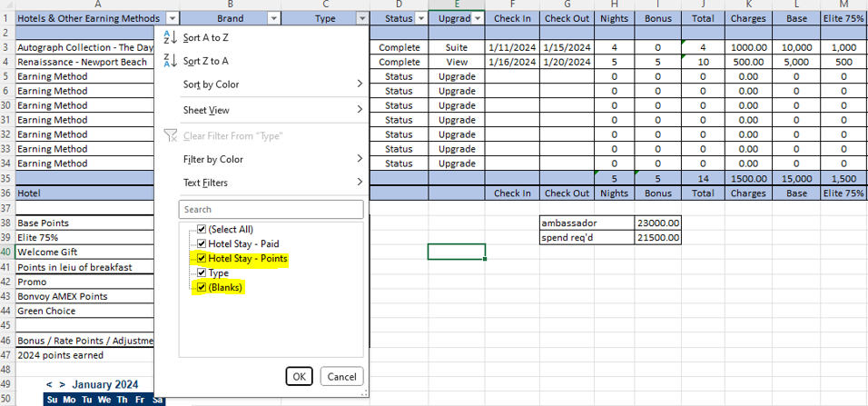Click January 2024 calendar title

click(105, 384)
